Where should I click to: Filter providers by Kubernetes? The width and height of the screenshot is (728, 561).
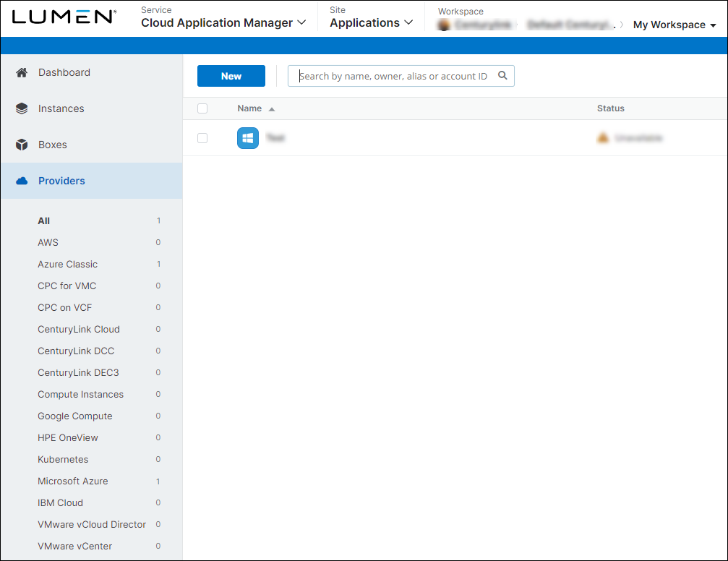click(x=63, y=459)
